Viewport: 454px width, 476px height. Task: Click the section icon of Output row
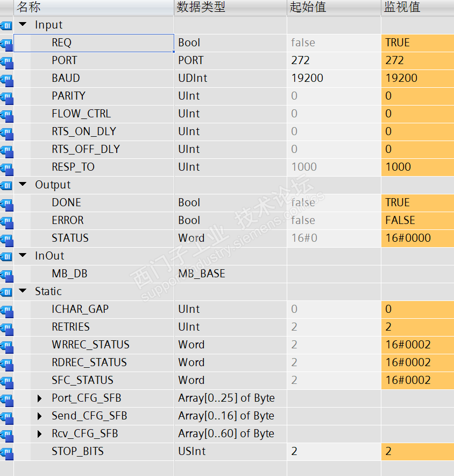[6, 185]
